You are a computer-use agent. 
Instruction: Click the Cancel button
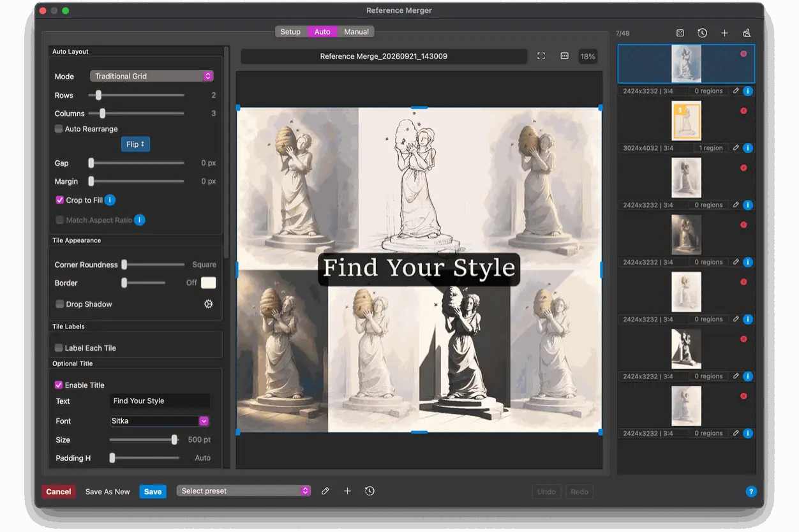click(x=59, y=492)
